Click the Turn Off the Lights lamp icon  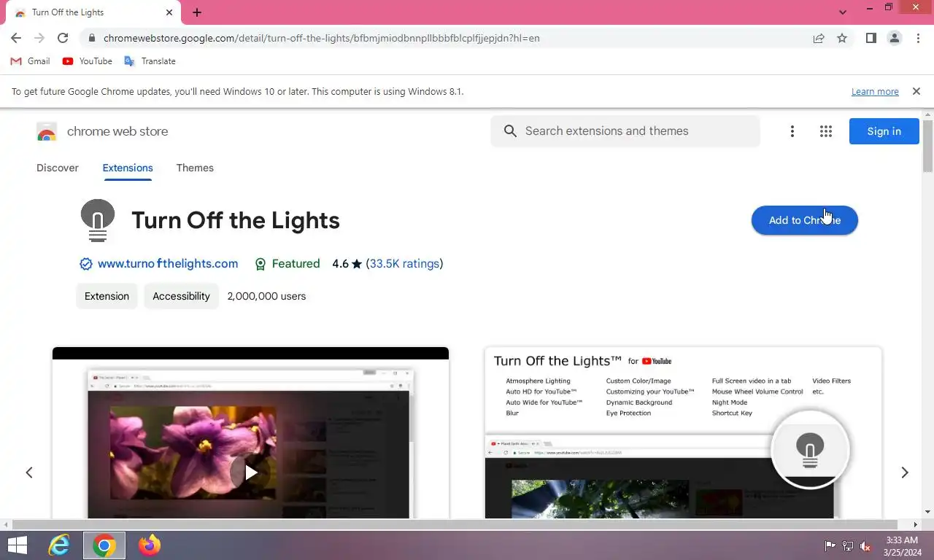click(98, 220)
